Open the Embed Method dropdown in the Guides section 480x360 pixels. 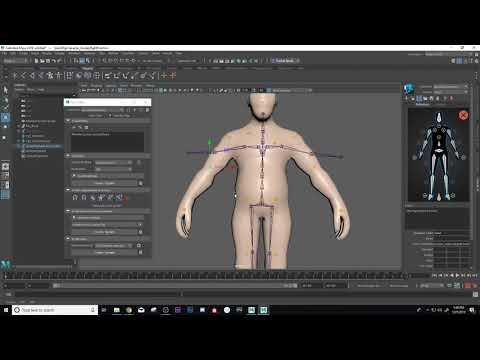point(113,162)
